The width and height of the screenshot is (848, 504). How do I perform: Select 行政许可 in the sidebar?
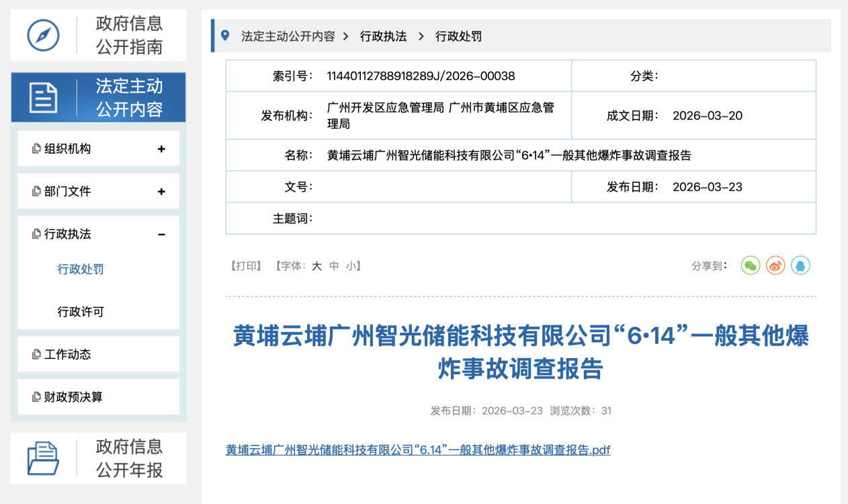81,310
